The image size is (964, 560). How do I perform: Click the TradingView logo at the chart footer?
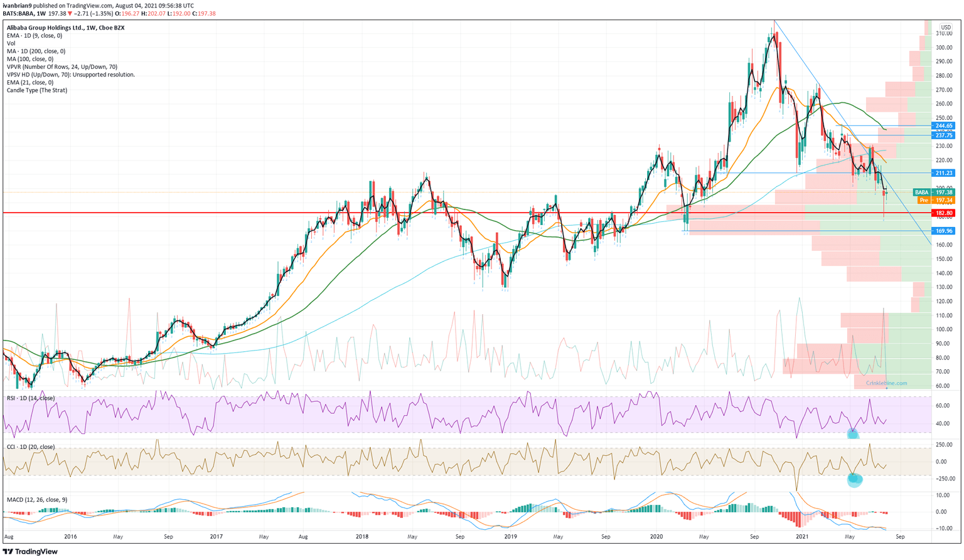coord(30,552)
